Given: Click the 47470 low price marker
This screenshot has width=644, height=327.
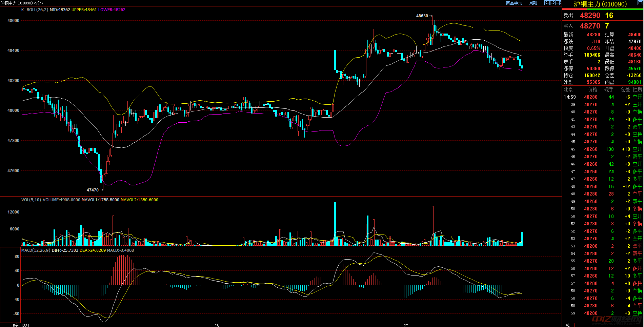Looking at the screenshot, I should coord(93,190).
